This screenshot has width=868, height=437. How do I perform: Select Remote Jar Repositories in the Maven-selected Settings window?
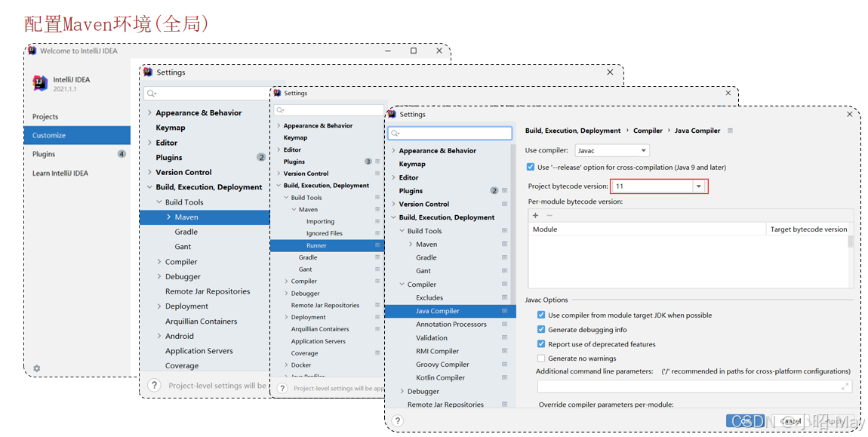click(x=208, y=291)
